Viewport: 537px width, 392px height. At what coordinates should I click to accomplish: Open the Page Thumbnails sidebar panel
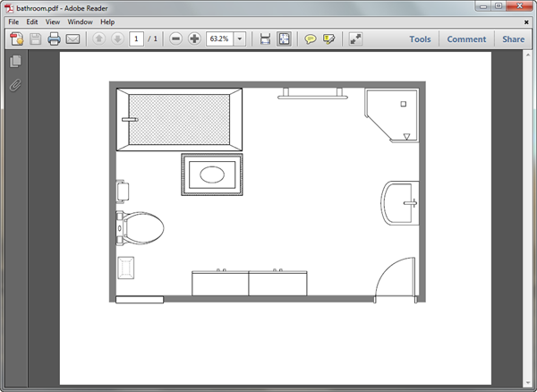pos(15,62)
